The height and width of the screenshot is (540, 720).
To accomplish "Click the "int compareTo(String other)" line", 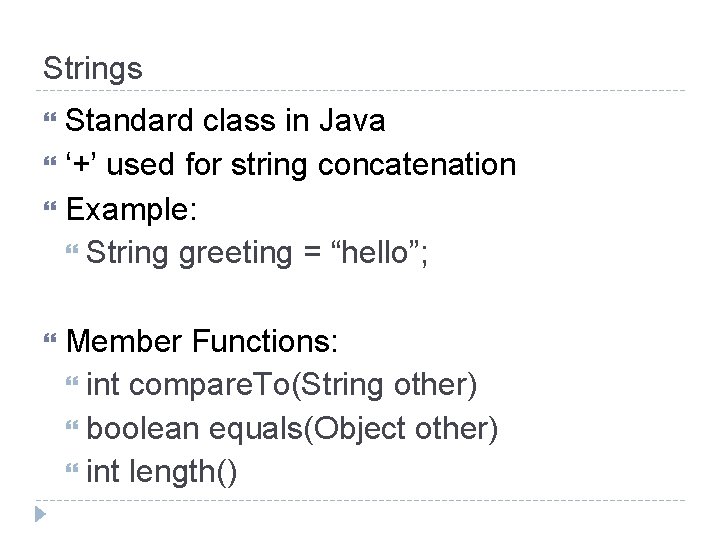I will point(281,386).
